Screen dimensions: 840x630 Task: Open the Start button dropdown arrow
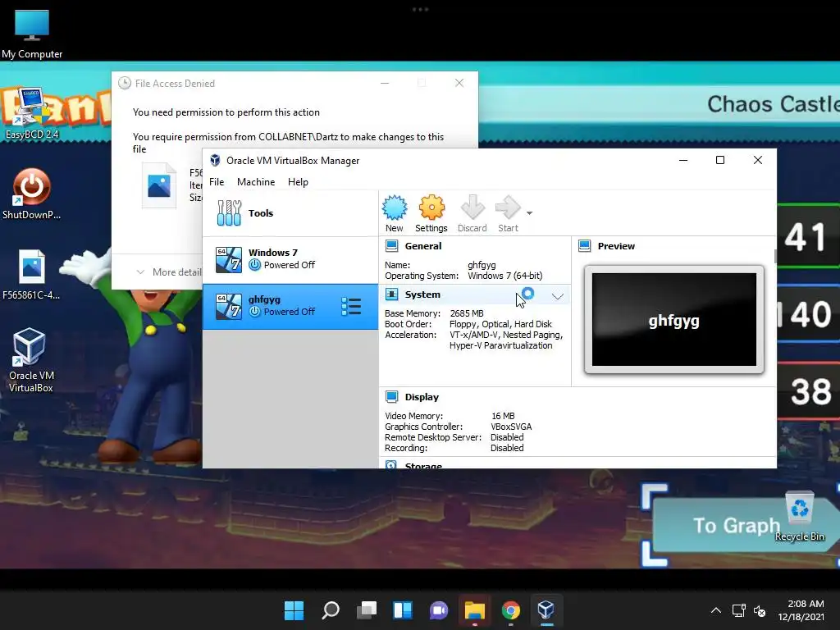(x=529, y=213)
